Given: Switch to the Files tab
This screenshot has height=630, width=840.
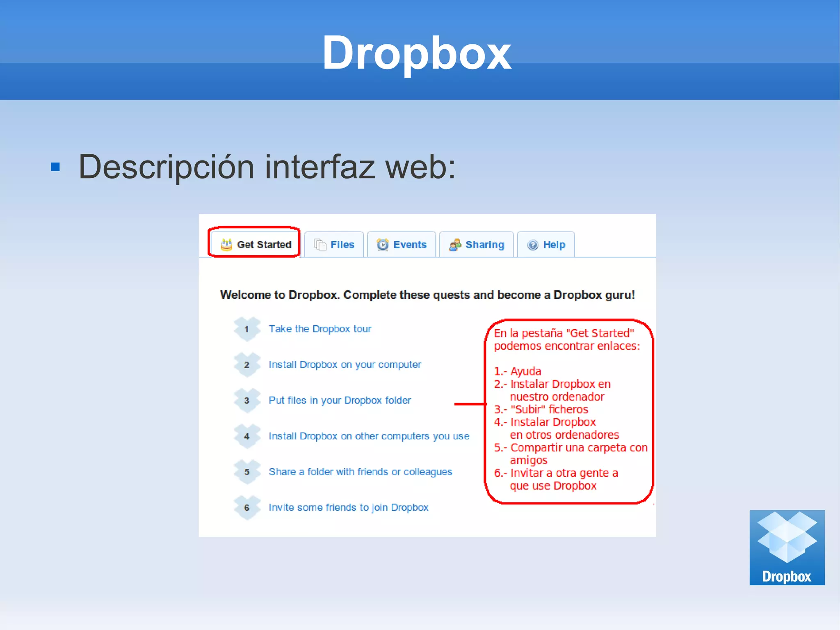Looking at the screenshot, I should (x=334, y=245).
